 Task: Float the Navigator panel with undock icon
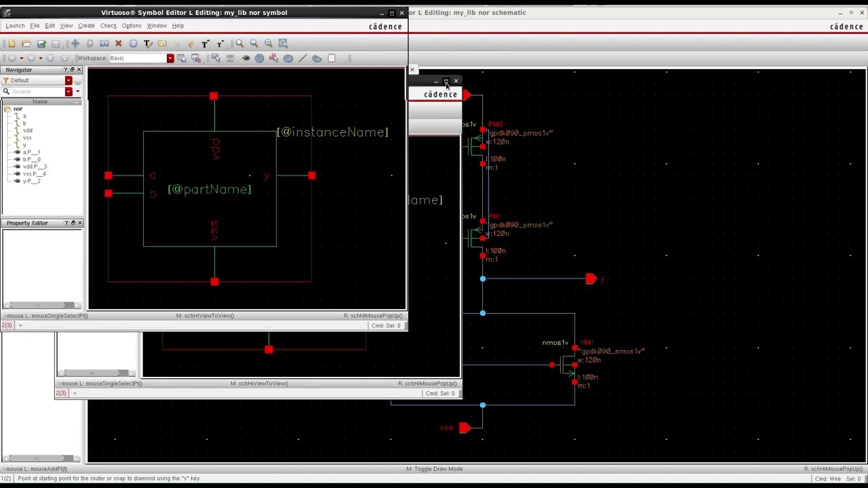coord(72,70)
